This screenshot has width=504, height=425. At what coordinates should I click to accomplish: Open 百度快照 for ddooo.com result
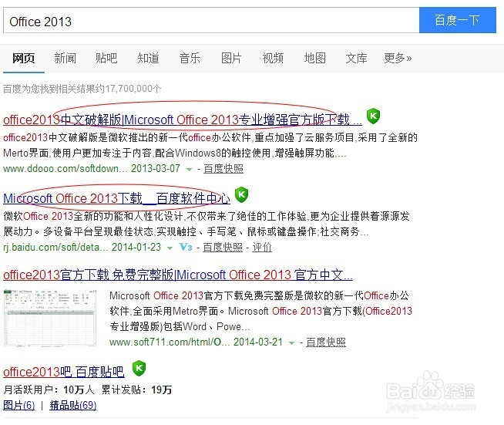click(x=223, y=169)
